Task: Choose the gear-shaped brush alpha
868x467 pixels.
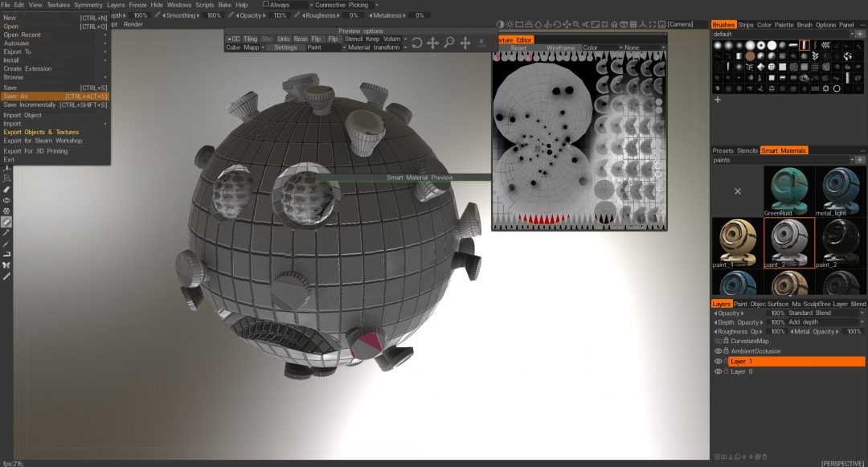Action: pyautogui.click(x=826, y=88)
